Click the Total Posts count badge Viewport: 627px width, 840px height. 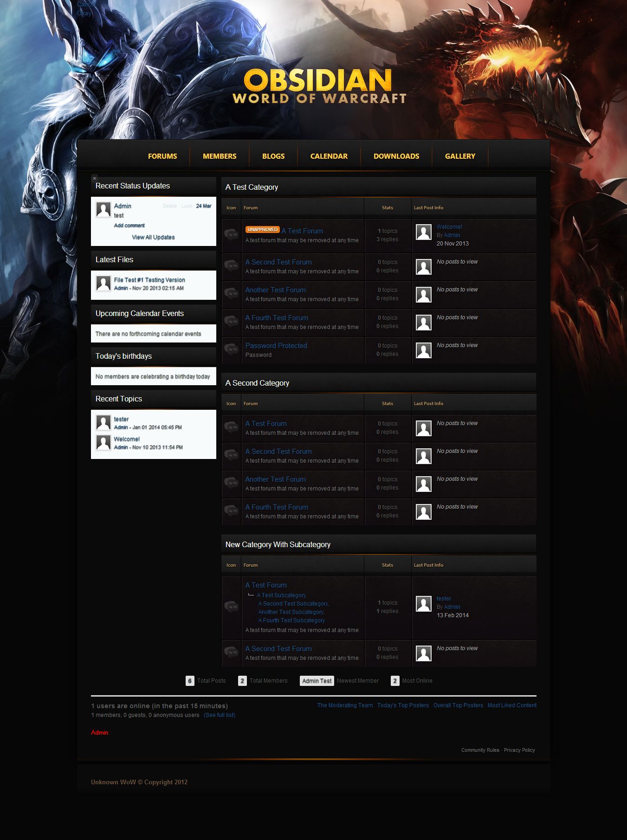click(190, 681)
